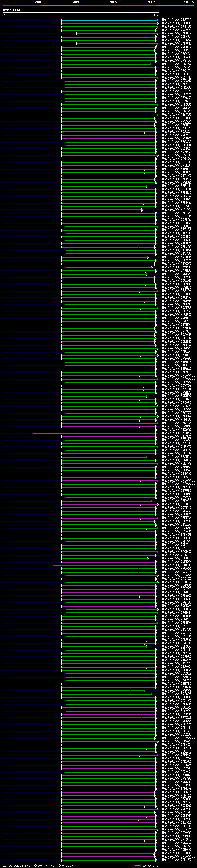197x868 pixels.
Task: Open hit UniRef100_B9SI53
Action: coord(176,61)
